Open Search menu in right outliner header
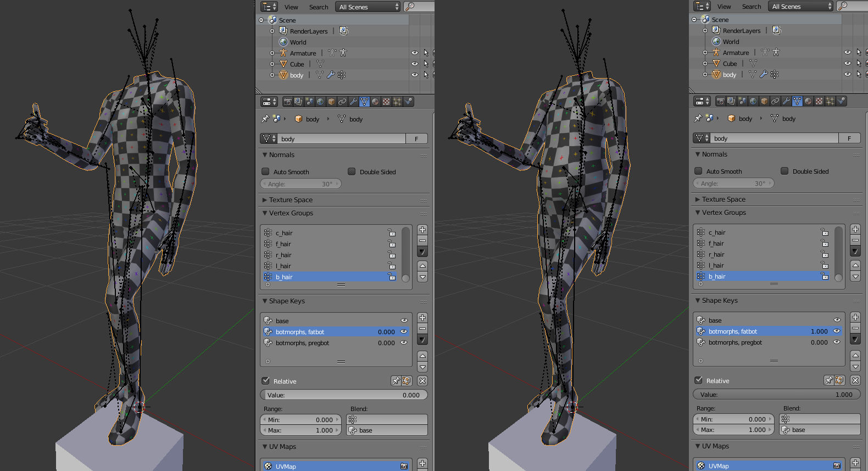 [x=752, y=7]
